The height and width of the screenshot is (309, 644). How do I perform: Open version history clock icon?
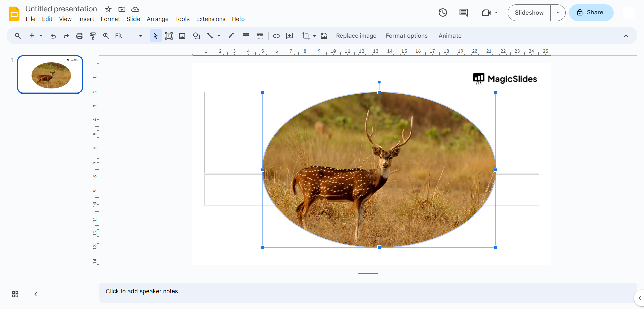point(443,13)
